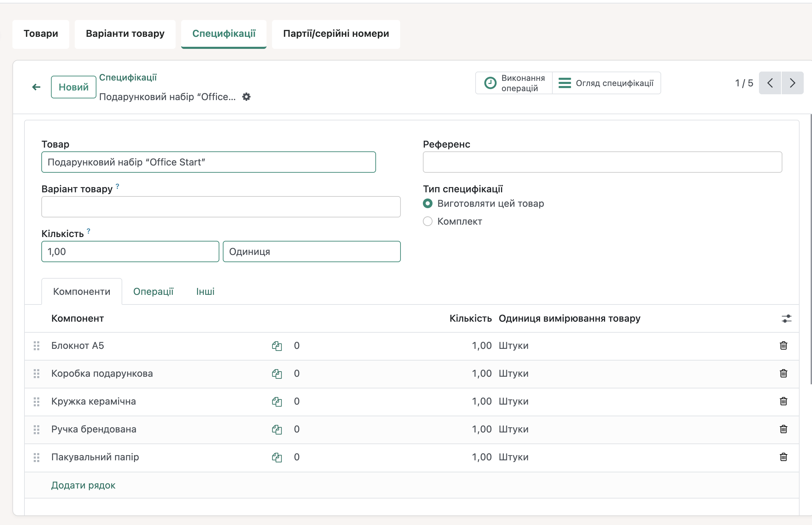Delete the Кружка керамічна row

coord(783,401)
